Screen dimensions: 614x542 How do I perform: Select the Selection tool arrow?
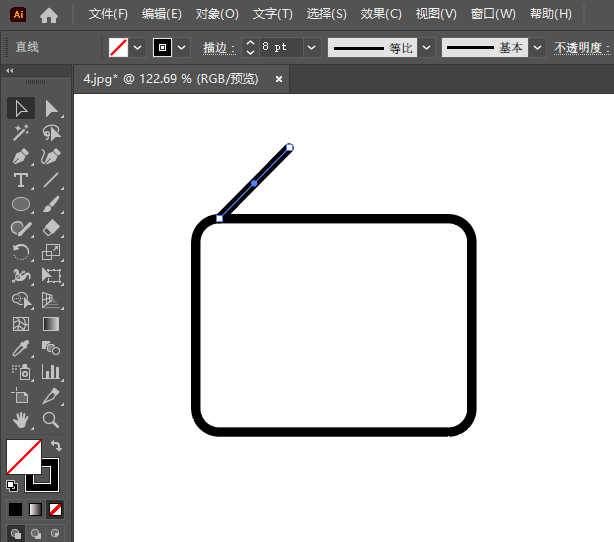[x=21, y=108]
